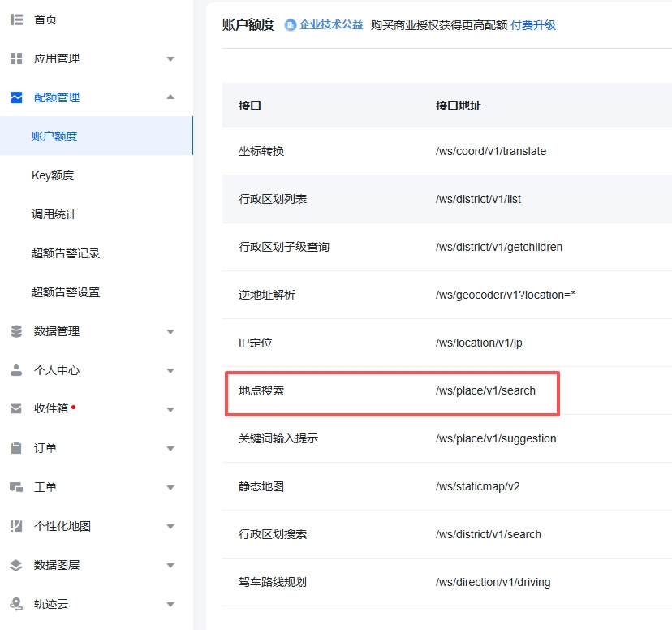Expand the 应用管理 menu arrow
This screenshot has width=672, height=634.
click(x=170, y=58)
